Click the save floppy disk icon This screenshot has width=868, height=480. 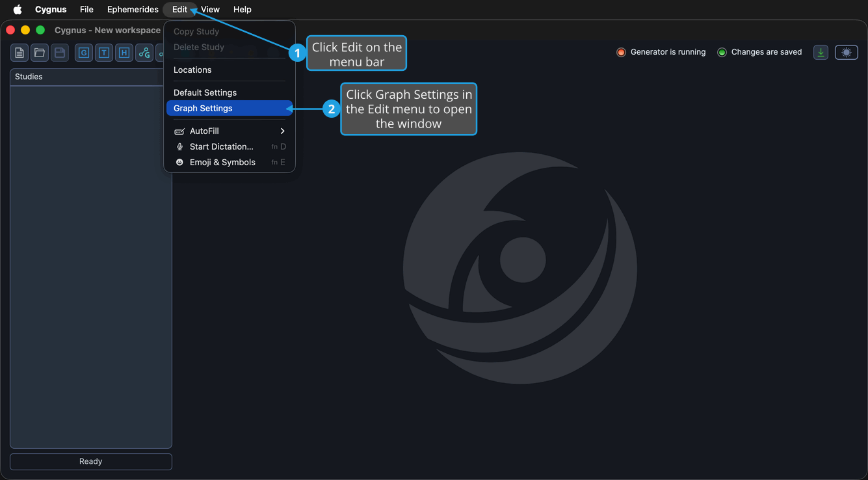[60, 53]
